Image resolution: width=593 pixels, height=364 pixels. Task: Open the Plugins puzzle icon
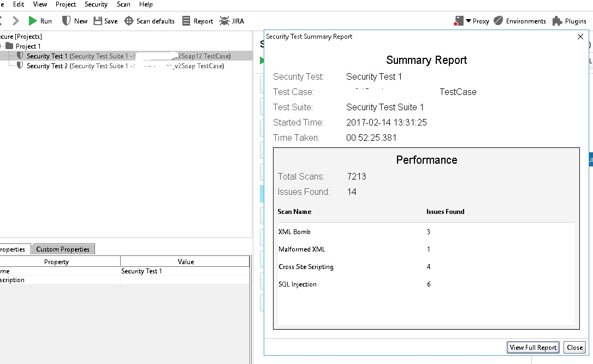coord(557,21)
